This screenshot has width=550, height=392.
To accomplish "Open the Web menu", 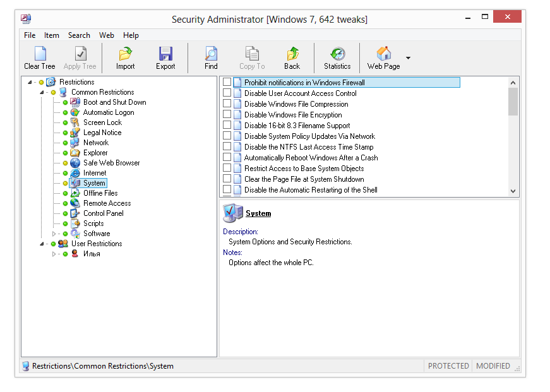I will [106, 35].
